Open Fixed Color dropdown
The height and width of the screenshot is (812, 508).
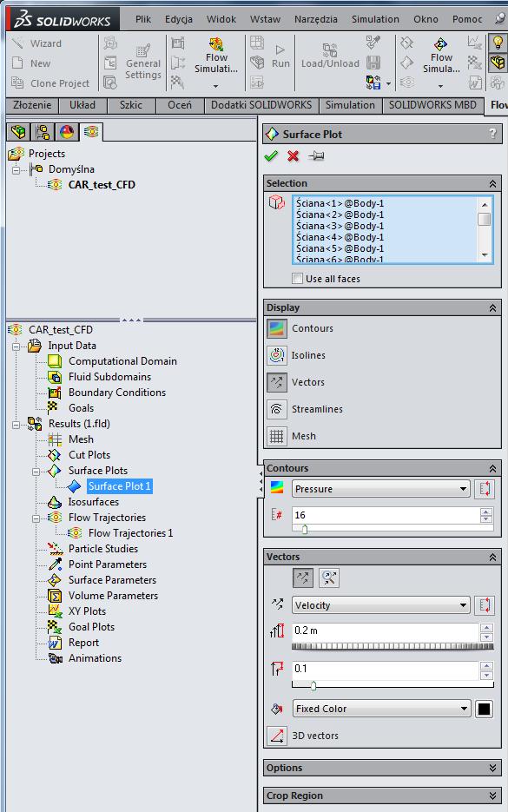point(381,709)
